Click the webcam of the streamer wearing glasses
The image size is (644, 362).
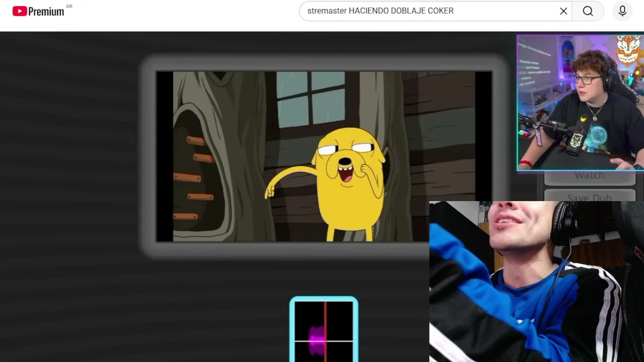coord(580,103)
